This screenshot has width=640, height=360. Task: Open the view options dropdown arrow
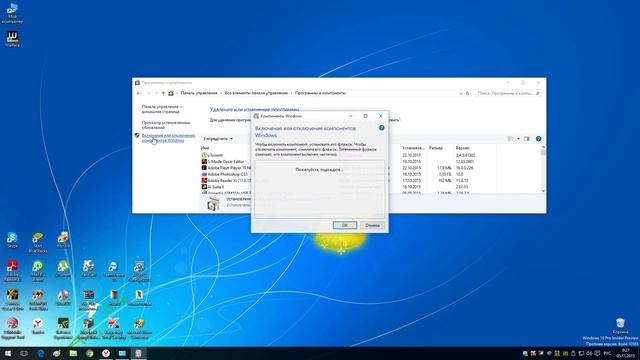518,139
